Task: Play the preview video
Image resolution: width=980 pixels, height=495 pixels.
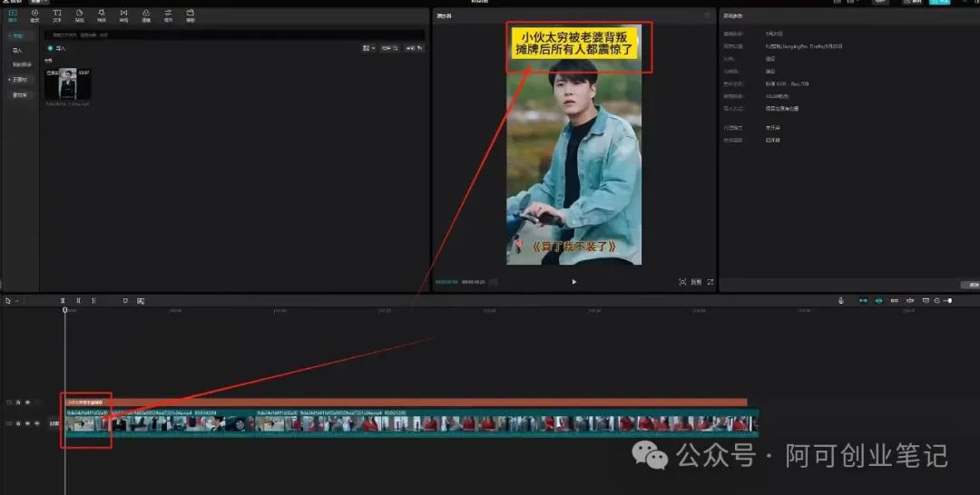Action: [574, 282]
